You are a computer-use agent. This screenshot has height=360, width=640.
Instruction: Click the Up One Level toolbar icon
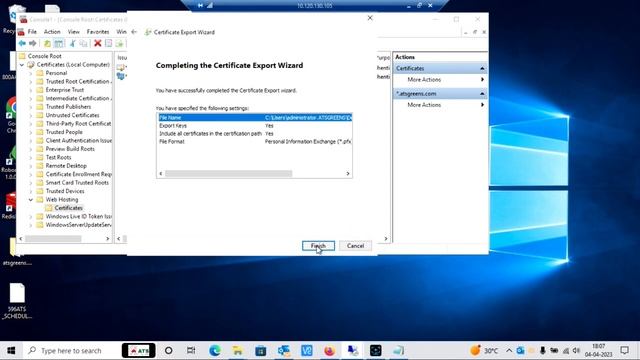point(47,43)
